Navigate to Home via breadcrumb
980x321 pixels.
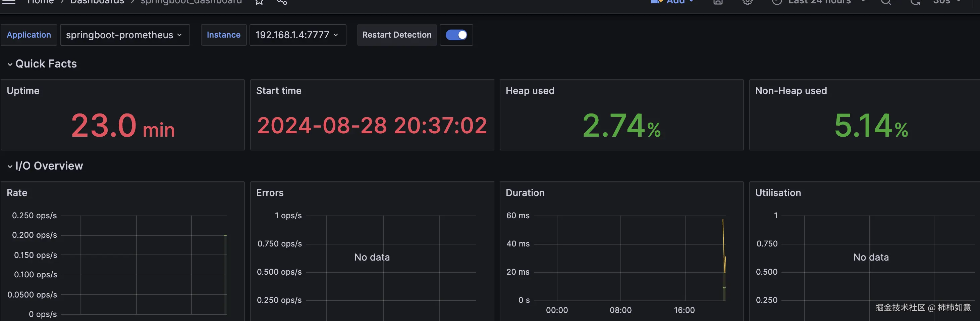click(40, 2)
